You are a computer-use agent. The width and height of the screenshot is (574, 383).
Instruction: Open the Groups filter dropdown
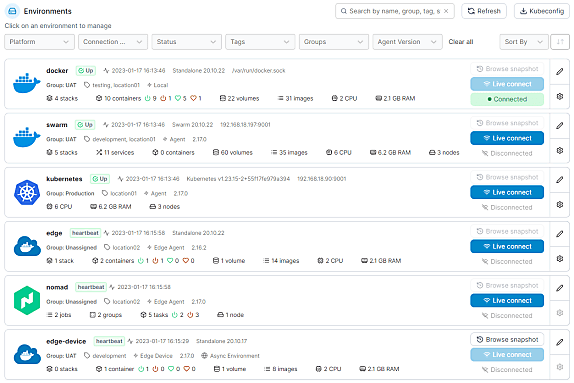(x=333, y=42)
